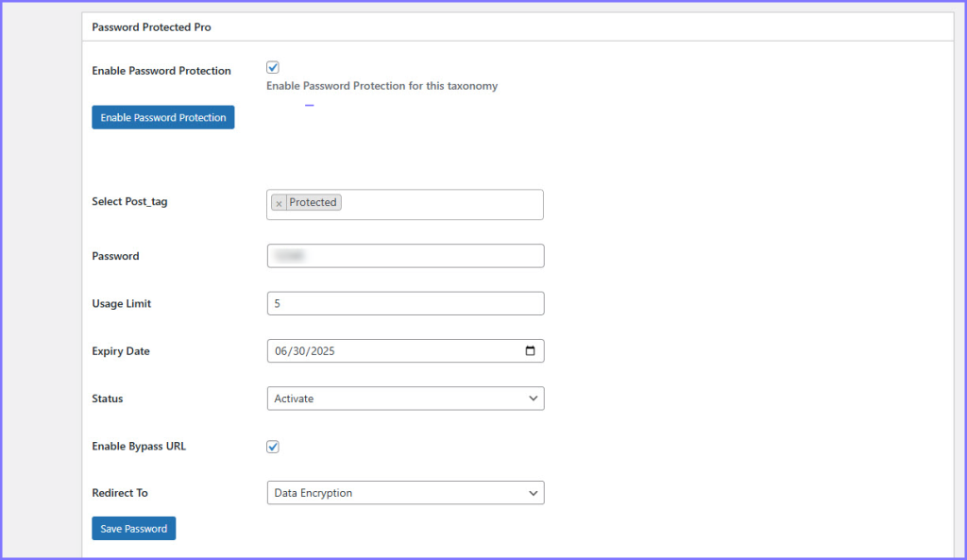Toggle the Enable Bypass URL checkbox
The height and width of the screenshot is (560, 967).
click(x=273, y=447)
